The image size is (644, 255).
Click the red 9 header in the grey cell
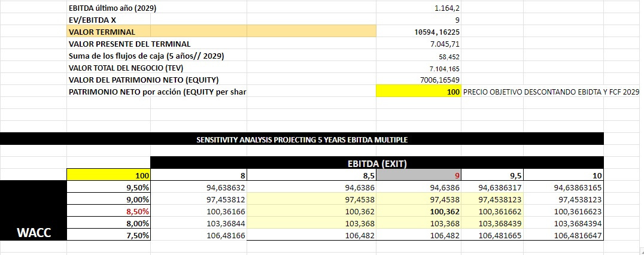418,176
